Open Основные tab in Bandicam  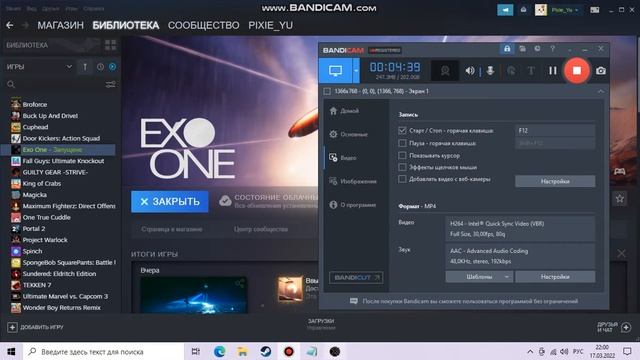pyautogui.click(x=349, y=134)
